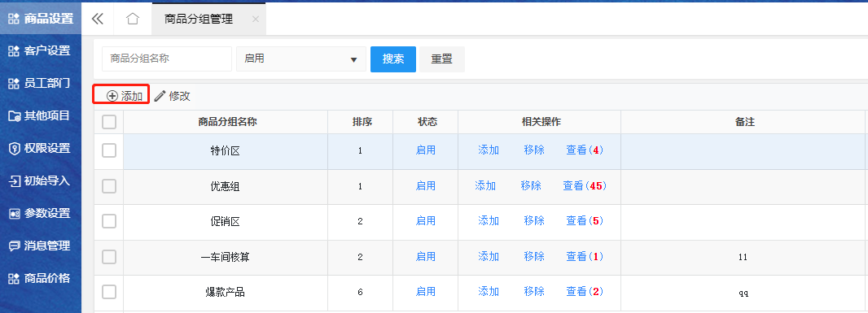Screen dimensions: 868x313
Task: Click toolbar 修改 with pencil icon
Action: coord(172,96)
